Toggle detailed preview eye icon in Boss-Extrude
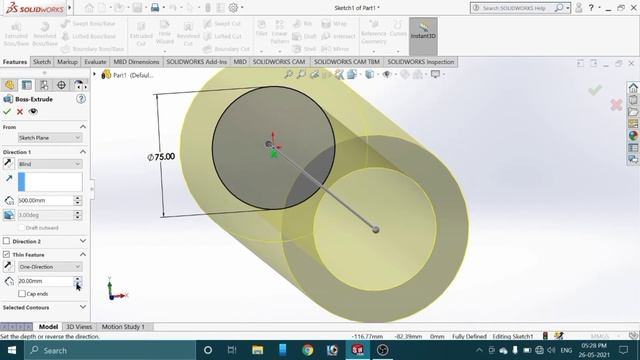This screenshot has height=360, width=640. click(33, 111)
